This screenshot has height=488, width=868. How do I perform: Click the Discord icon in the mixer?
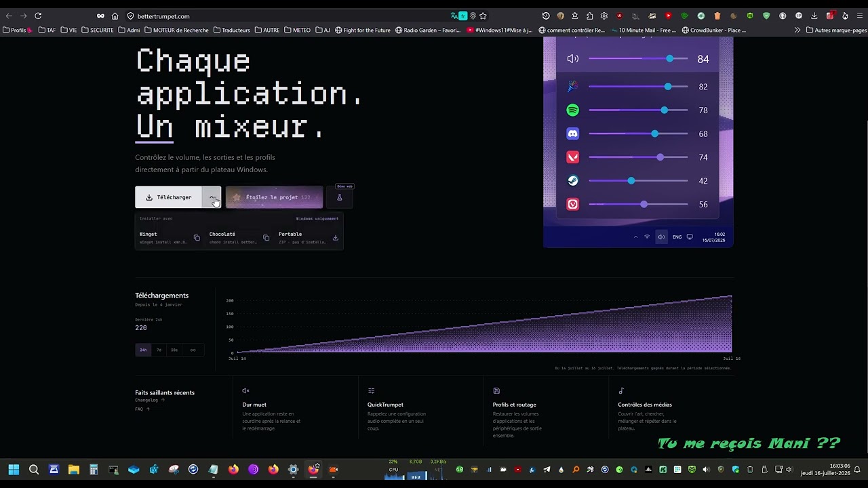tap(573, 134)
